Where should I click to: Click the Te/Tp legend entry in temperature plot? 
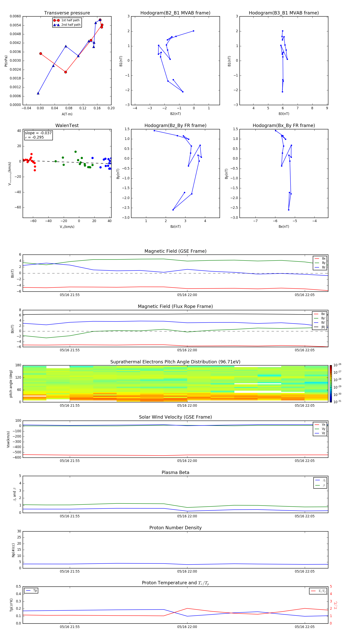coord(318,591)
